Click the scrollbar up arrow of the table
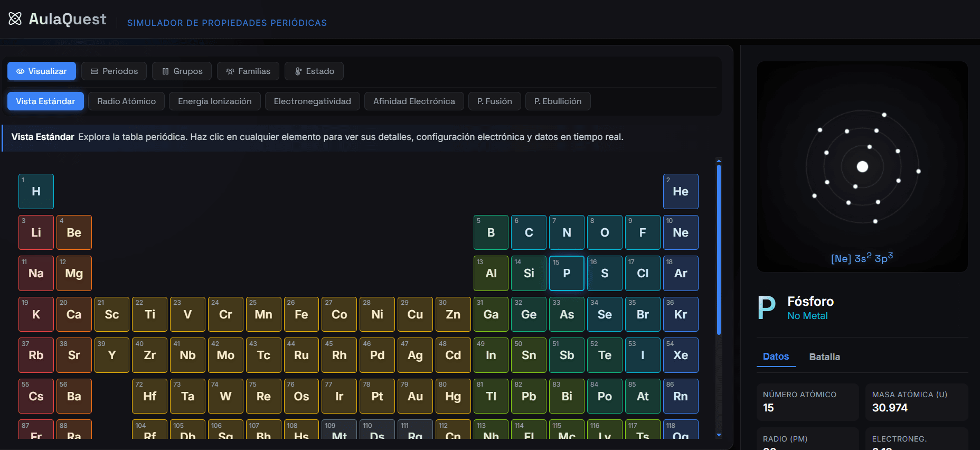980x450 pixels. [719, 161]
